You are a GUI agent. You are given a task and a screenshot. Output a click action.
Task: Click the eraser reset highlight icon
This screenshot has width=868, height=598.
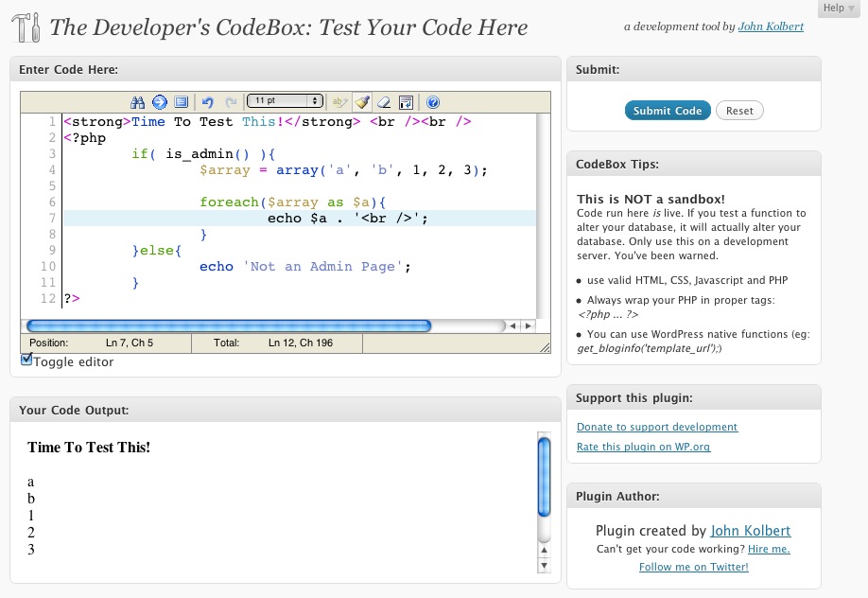point(384,102)
